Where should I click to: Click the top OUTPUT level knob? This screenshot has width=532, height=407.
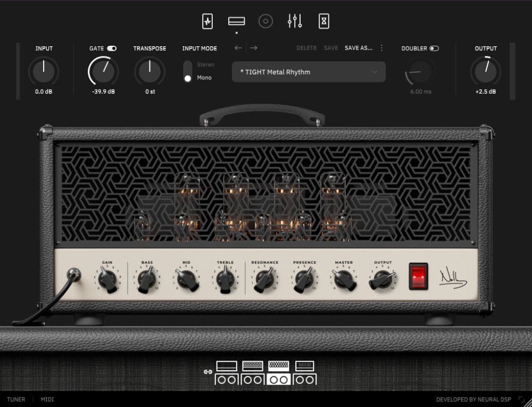click(486, 71)
